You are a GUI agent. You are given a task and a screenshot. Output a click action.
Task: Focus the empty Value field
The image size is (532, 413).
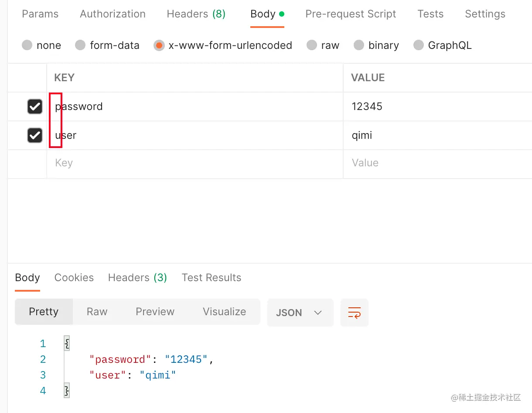(438, 164)
